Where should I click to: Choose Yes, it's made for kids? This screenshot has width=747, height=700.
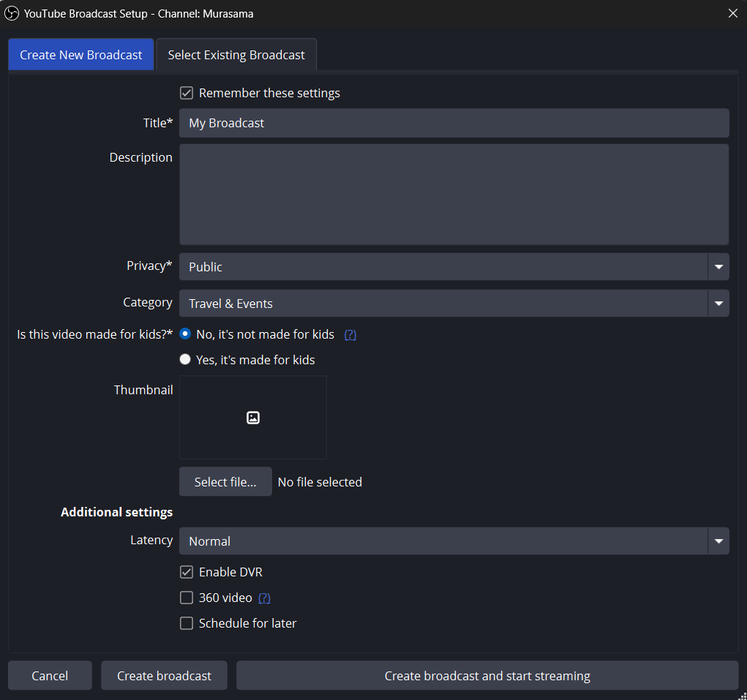185,360
